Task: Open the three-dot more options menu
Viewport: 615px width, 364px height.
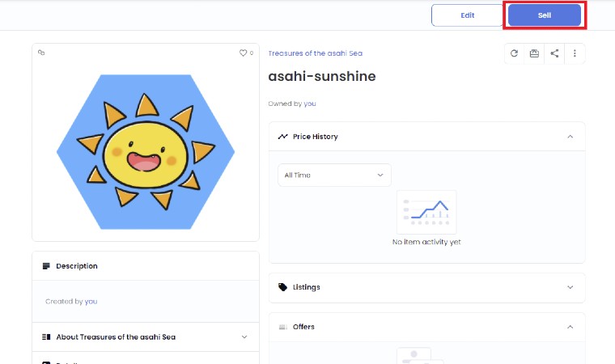Action: pos(575,53)
